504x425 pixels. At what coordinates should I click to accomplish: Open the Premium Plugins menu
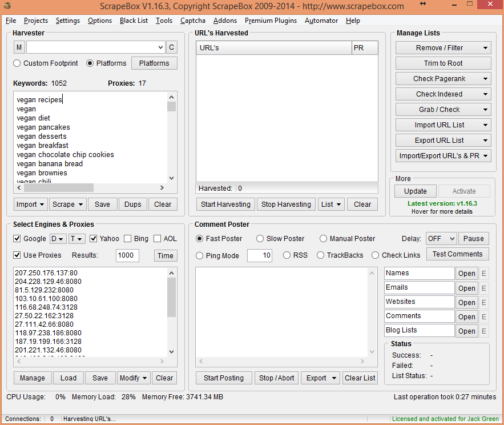(x=271, y=21)
